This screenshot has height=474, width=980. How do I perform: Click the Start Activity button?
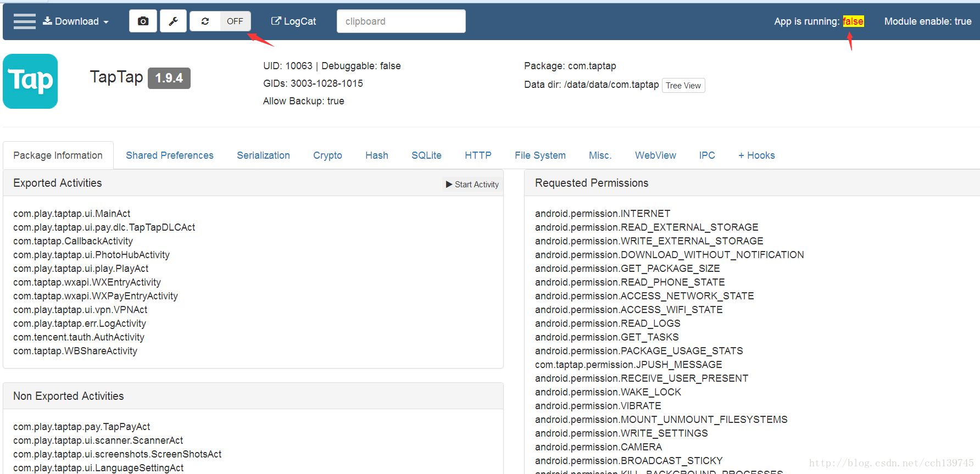472,185
